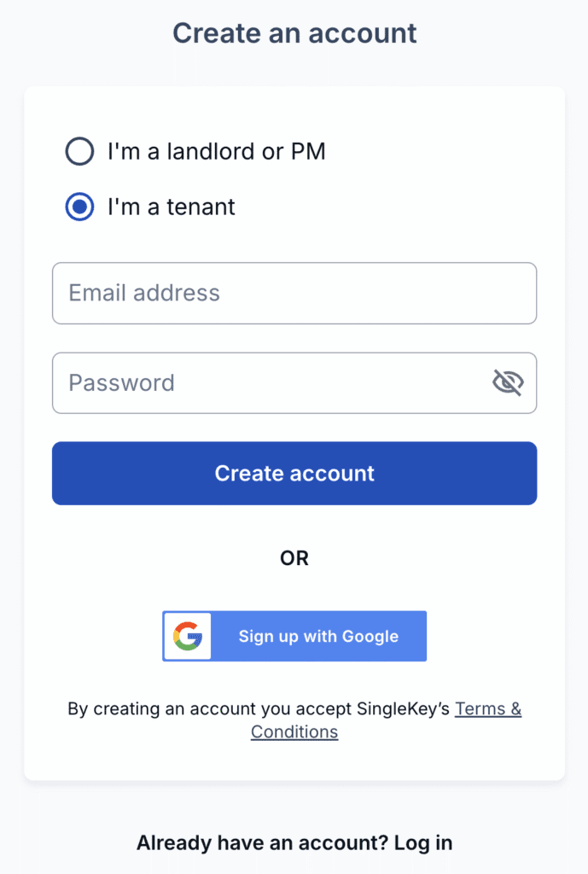
Task: Click the "Password" placeholder text
Action: pyautogui.click(x=121, y=383)
